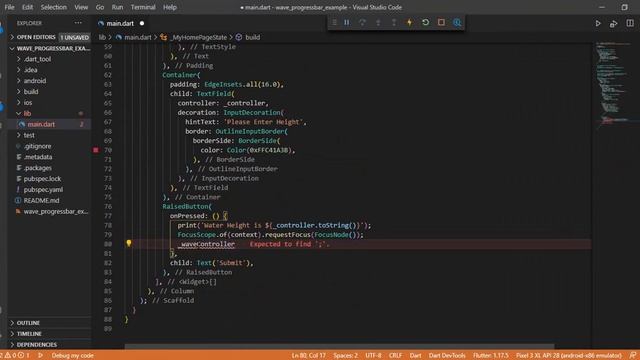Image resolution: width=640 pixels, height=360 pixels.
Task: Open pubspec.lock file
Action: click(42, 179)
